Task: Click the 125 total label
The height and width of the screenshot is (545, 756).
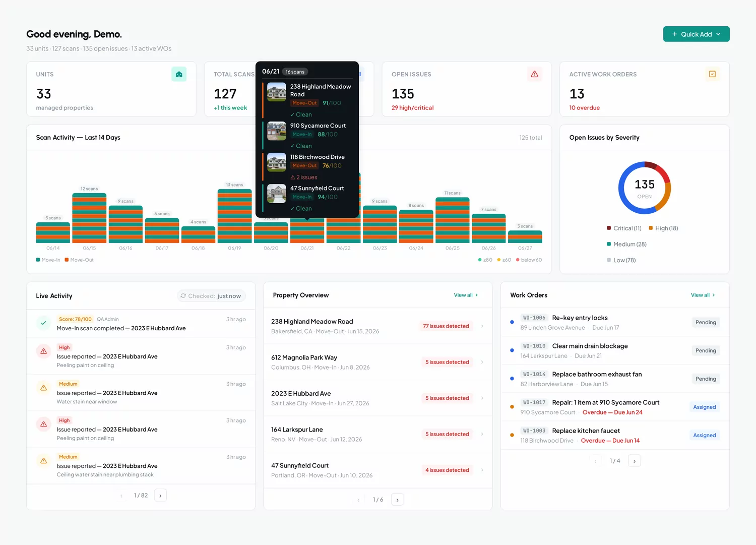Action: tap(531, 138)
